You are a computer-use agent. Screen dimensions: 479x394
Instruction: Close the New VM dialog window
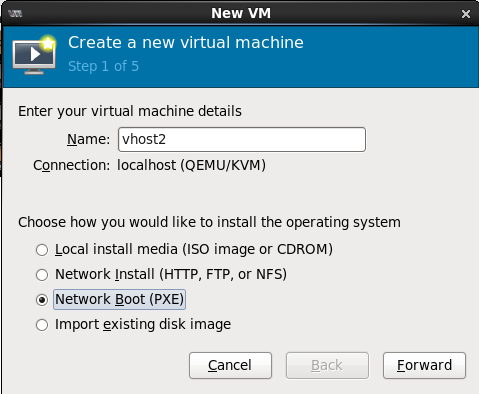(x=466, y=14)
